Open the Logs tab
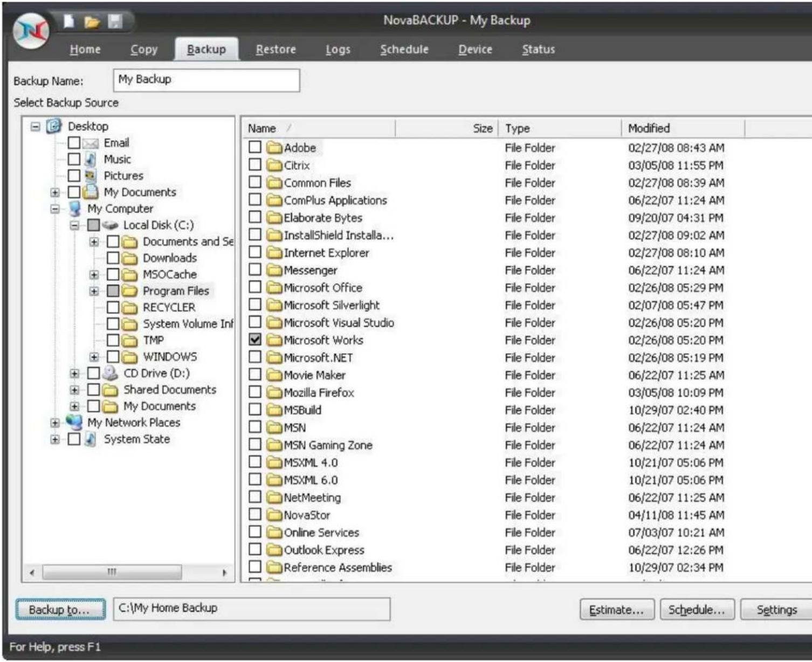 [x=338, y=50]
